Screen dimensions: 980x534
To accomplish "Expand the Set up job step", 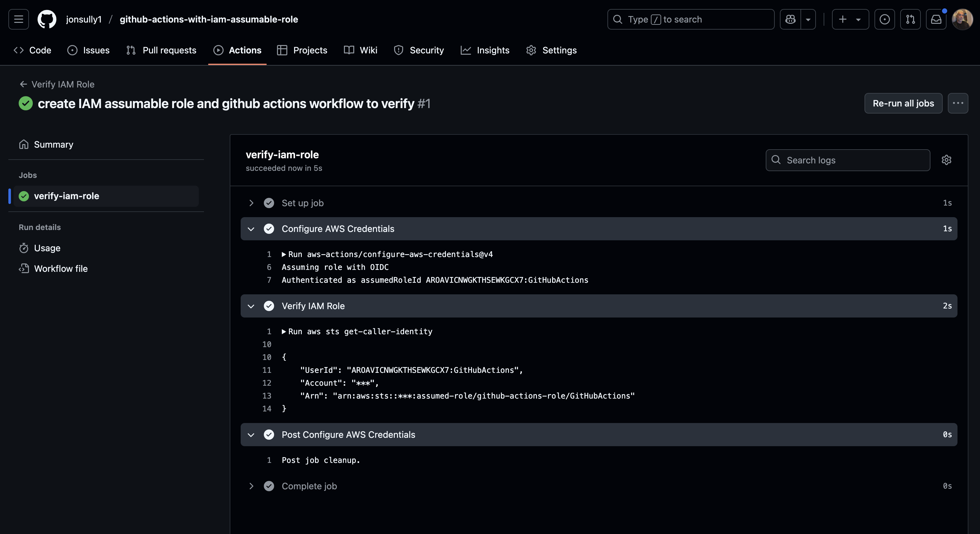I will (251, 203).
